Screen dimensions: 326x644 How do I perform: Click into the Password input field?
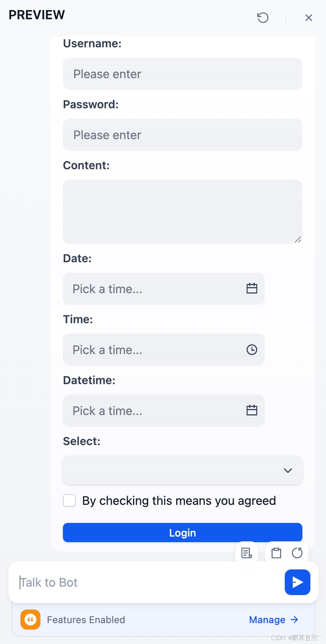click(x=182, y=135)
